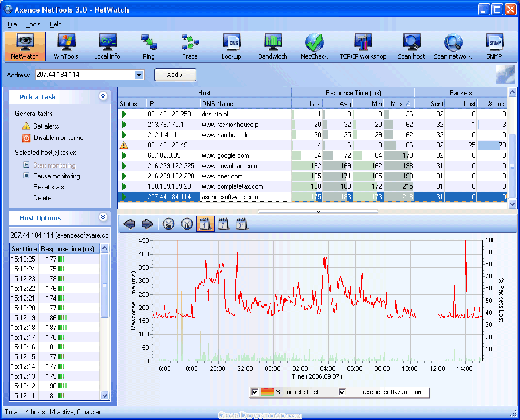520x420 pixels.
Task: Collapse the Pick a Task panel
Action: [103, 96]
